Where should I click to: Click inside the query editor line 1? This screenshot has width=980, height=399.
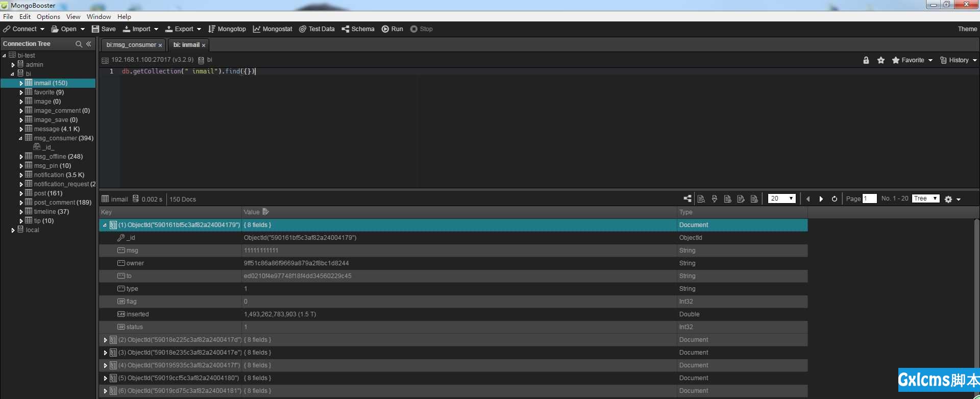click(x=549, y=71)
